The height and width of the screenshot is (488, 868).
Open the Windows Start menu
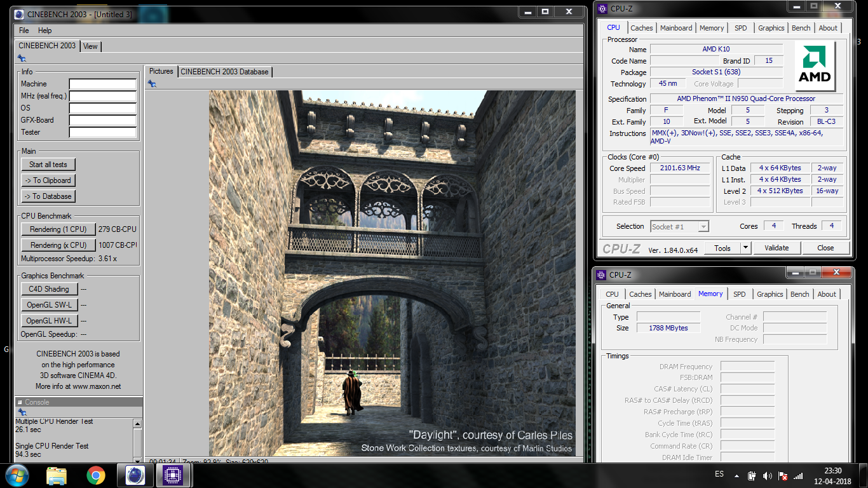[x=16, y=475]
